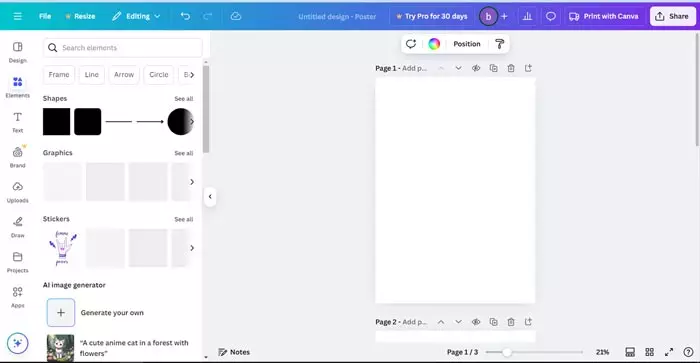Viewport: 700px width, 363px height.
Task: Hide Page 2 using eye icon
Action: pyautogui.click(x=476, y=322)
